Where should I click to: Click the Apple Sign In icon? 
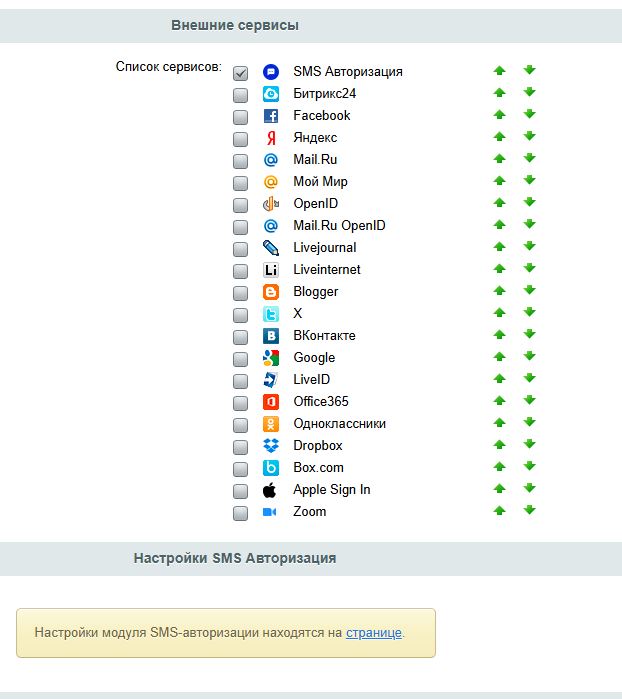tap(270, 490)
